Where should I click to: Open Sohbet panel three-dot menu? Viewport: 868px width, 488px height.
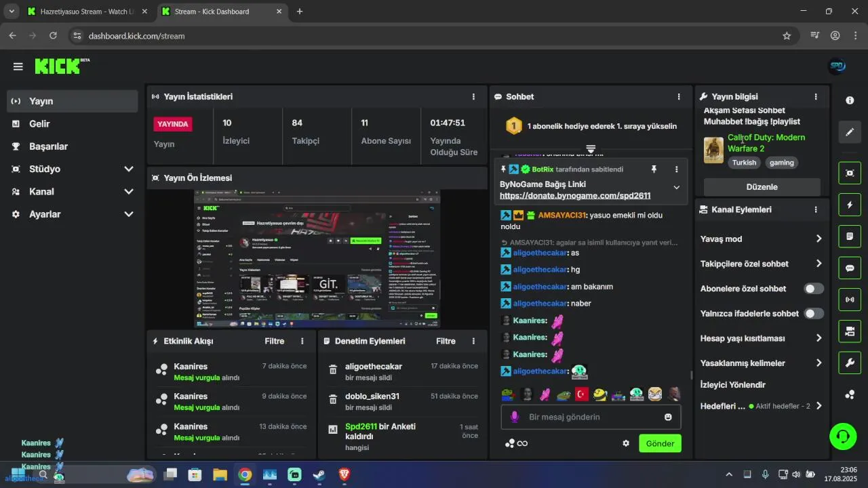click(x=679, y=97)
